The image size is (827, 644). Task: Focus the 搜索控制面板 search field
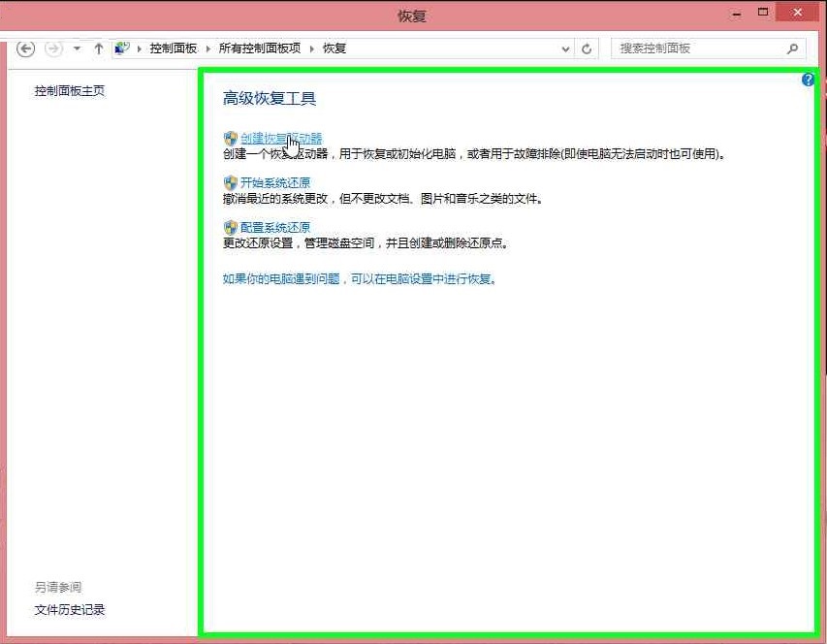pos(698,48)
